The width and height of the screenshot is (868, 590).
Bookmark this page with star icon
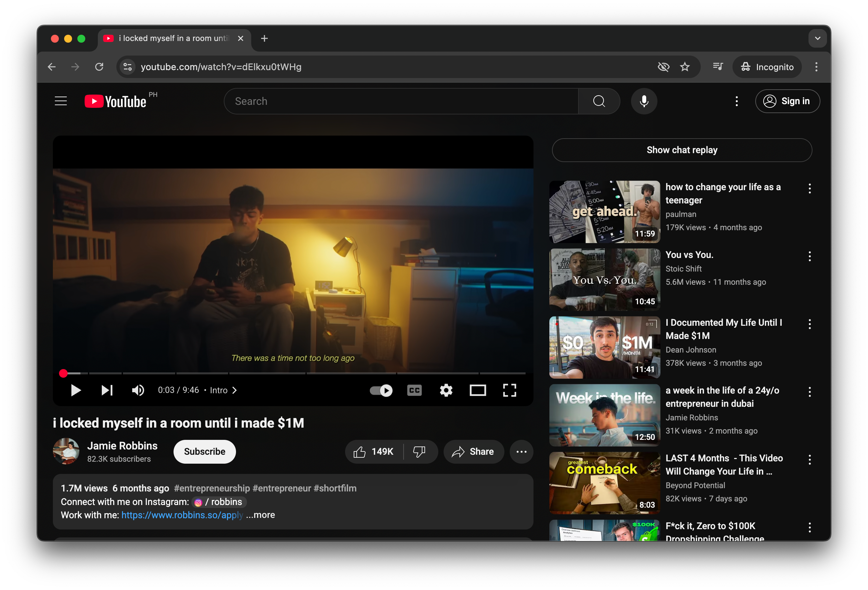[x=685, y=67]
